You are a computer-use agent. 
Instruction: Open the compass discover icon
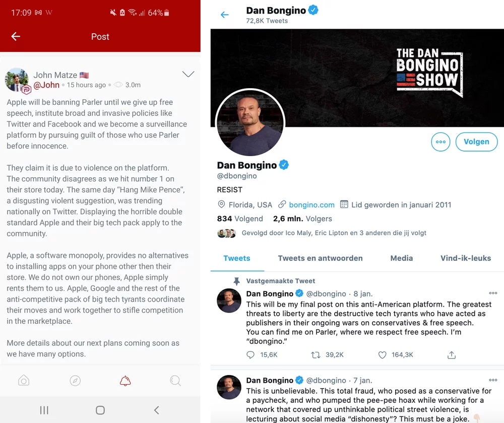(75, 381)
